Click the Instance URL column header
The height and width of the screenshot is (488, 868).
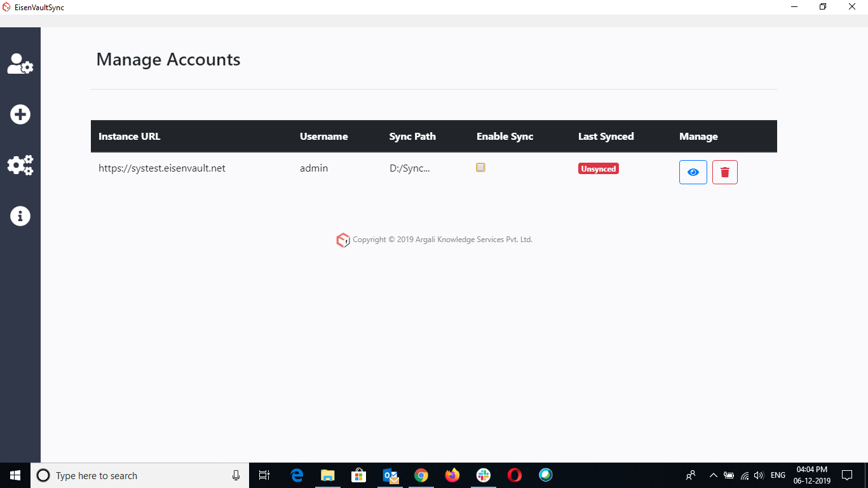coord(130,137)
